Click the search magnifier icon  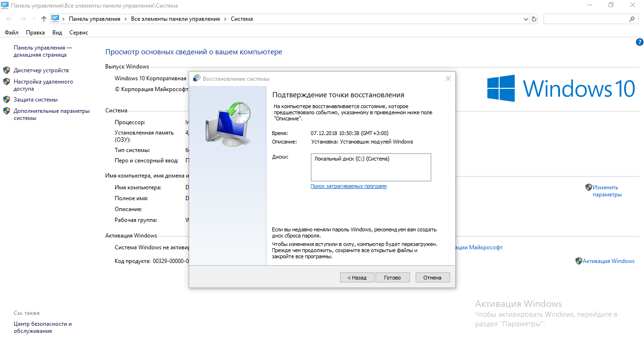click(632, 19)
